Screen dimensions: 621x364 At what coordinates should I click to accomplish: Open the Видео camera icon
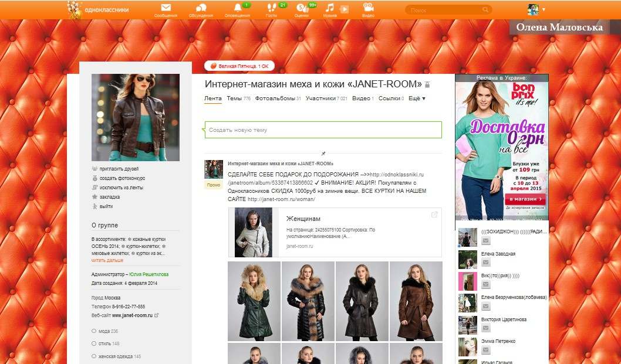coord(369,8)
